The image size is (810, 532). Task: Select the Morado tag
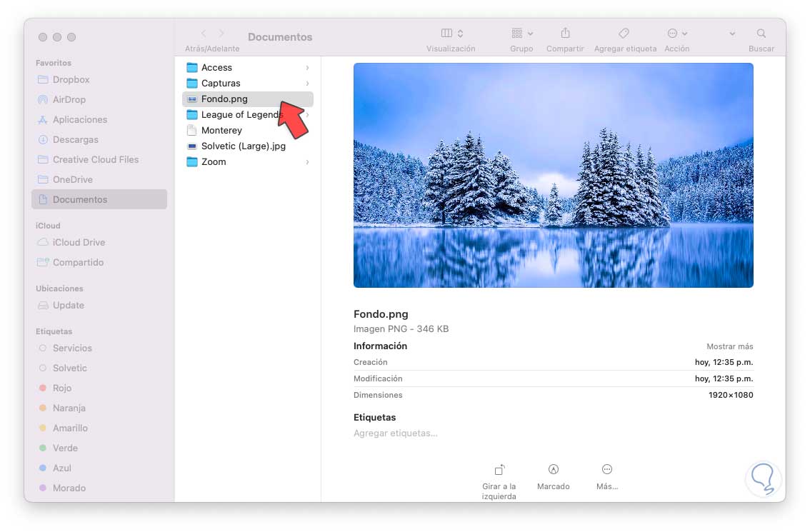point(99,488)
